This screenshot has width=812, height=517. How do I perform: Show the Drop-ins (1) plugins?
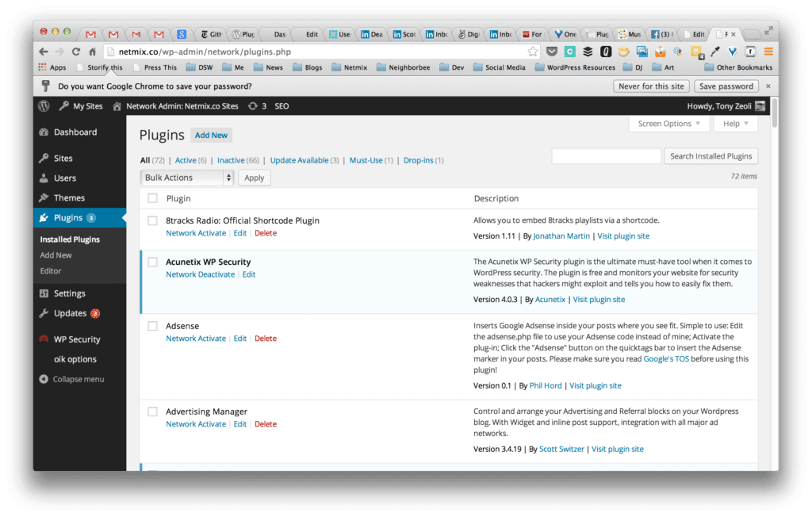423,160
